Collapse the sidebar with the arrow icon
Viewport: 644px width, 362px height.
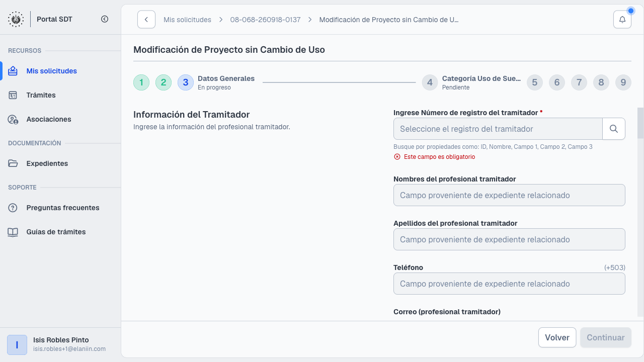(x=105, y=19)
